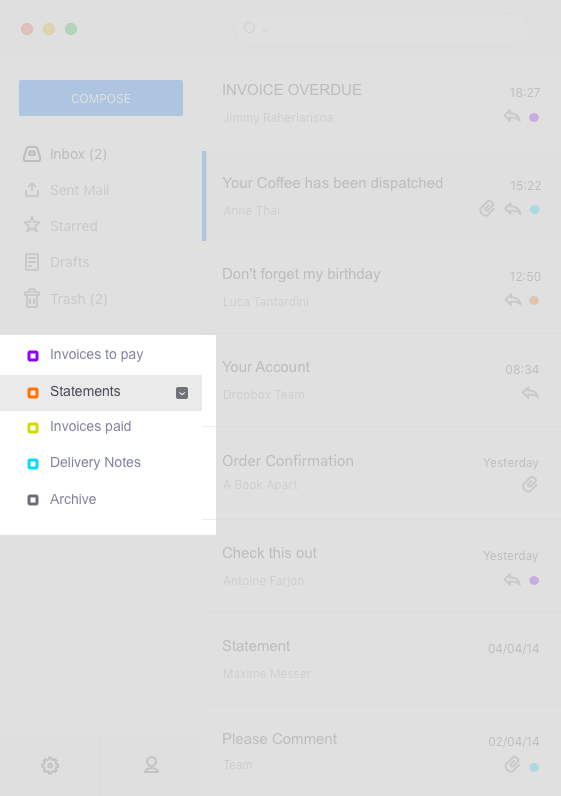
Task: Click the 04/04/14 date
Action: coord(514,649)
